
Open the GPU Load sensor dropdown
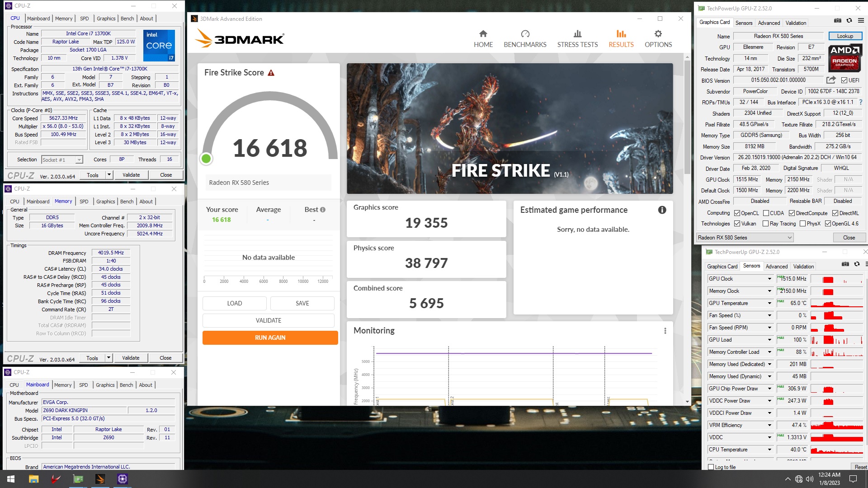[x=769, y=340]
